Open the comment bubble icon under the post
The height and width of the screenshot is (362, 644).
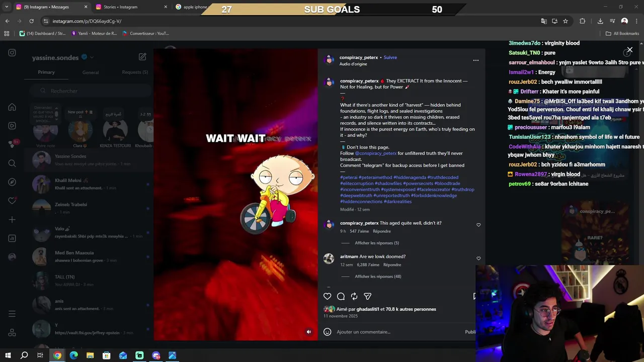(341, 297)
